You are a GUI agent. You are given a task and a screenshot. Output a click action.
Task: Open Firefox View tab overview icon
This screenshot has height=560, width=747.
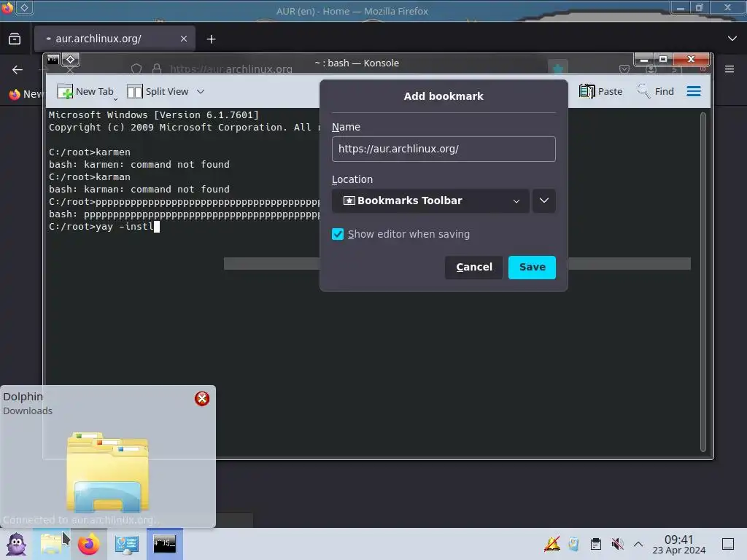click(x=15, y=39)
